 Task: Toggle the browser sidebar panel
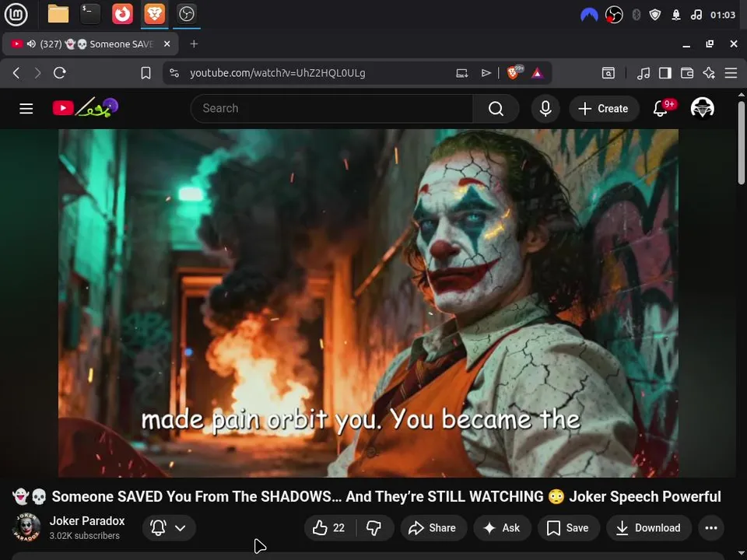[665, 73]
